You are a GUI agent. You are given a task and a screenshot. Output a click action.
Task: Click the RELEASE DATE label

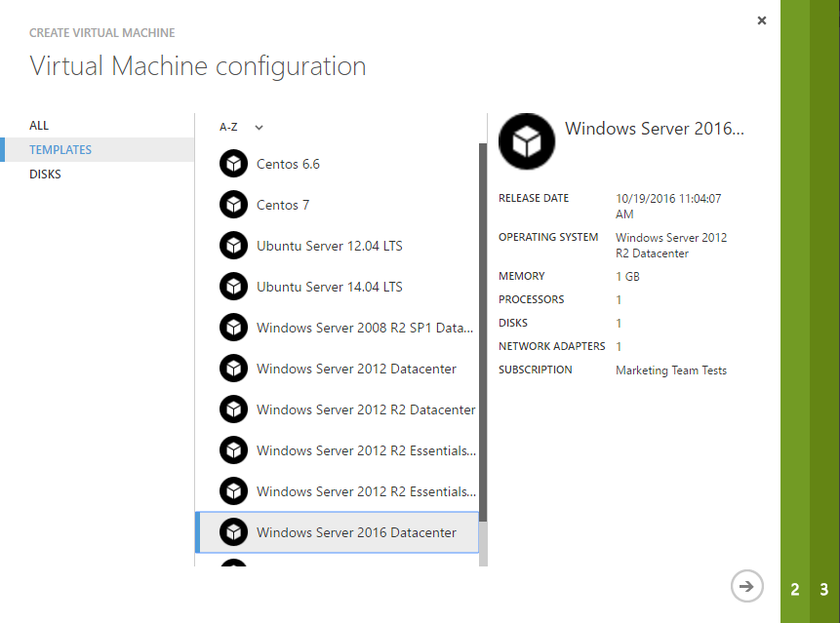(534, 198)
